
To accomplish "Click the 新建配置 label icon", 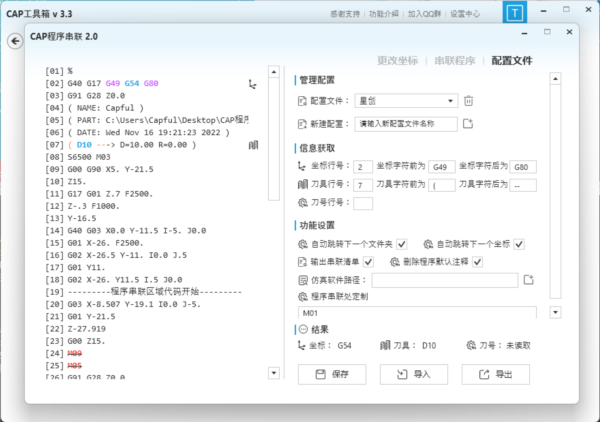I will [302, 124].
